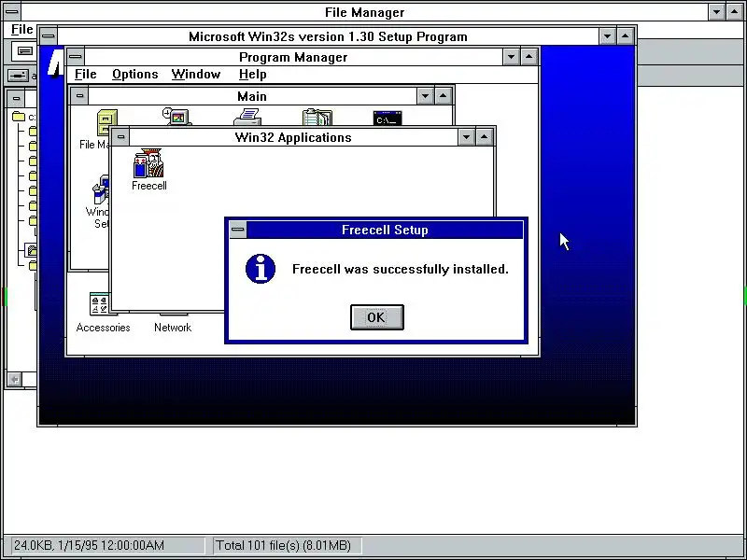This screenshot has height=560, width=747.
Task: Click Win32 Applications window title bar
Action: [293, 137]
